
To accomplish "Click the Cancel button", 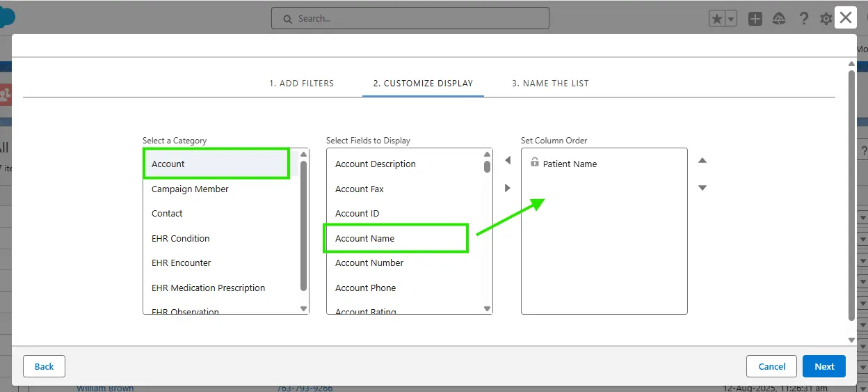I will point(771,366).
